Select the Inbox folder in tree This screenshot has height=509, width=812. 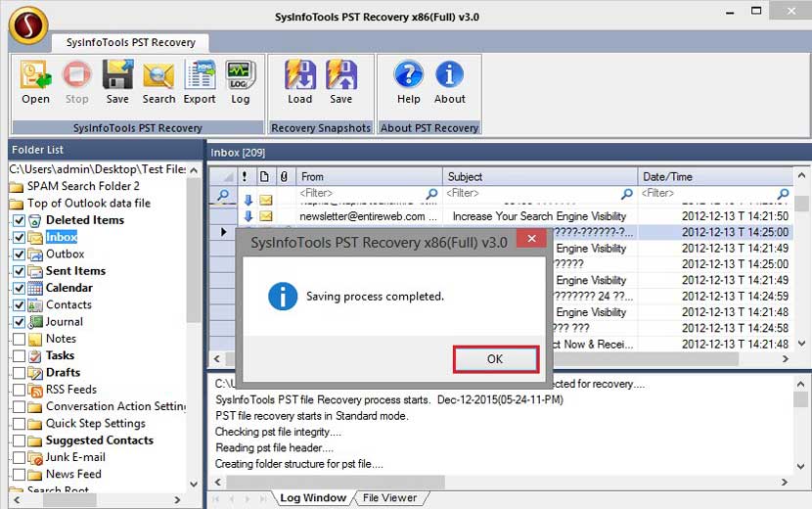(x=62, y=237)
